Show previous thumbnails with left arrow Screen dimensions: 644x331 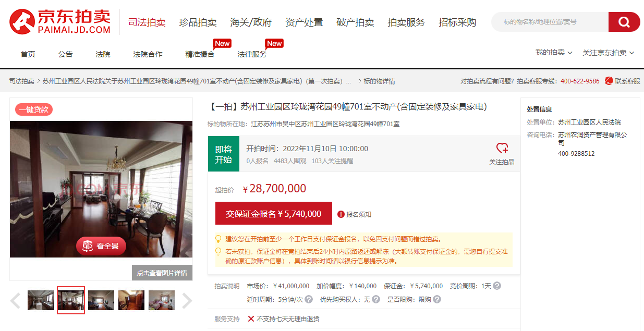(x=16, y=300)
